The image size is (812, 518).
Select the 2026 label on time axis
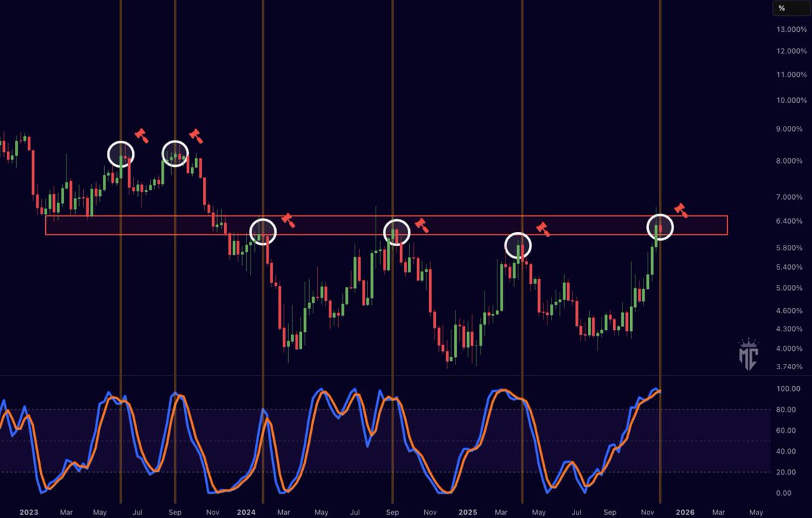[x=685, y=513]
